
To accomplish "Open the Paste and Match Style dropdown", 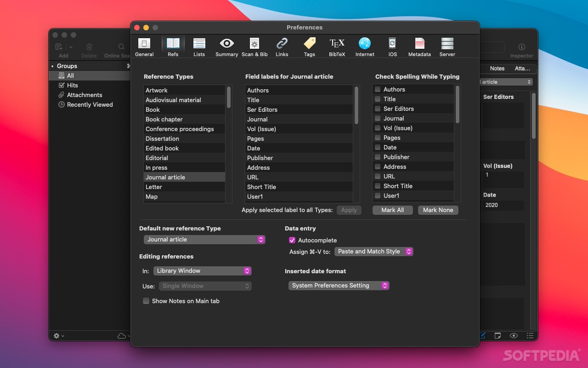I will click(373, 252).
